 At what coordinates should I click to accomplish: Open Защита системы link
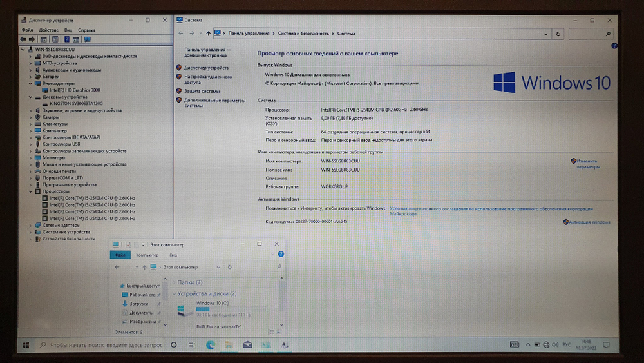pos(202,92)
